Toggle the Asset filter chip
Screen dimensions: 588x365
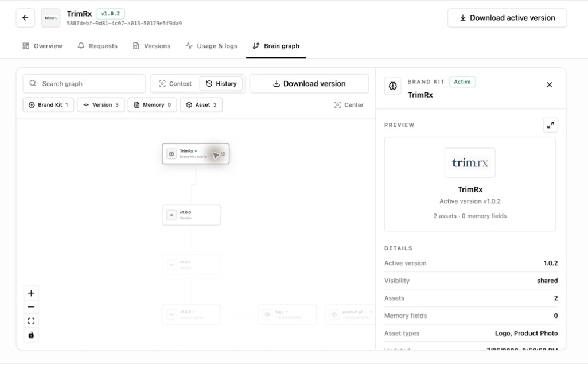click(201, 104)
